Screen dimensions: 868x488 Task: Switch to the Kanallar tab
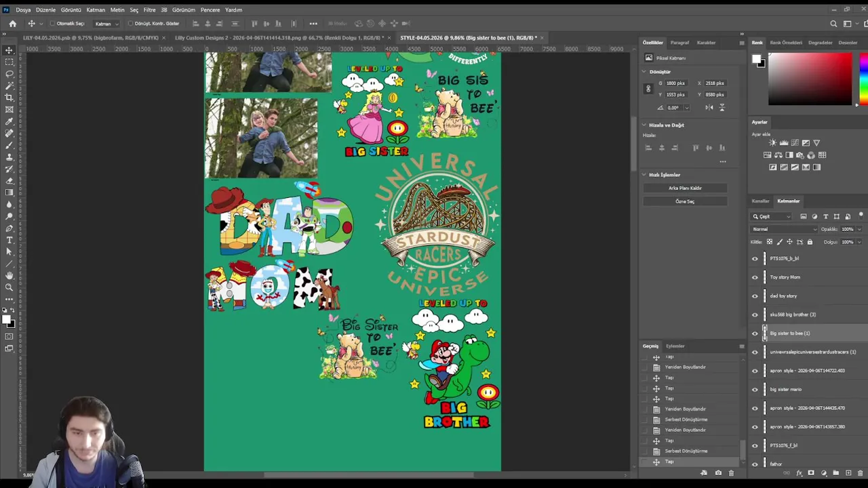(760, 201)
